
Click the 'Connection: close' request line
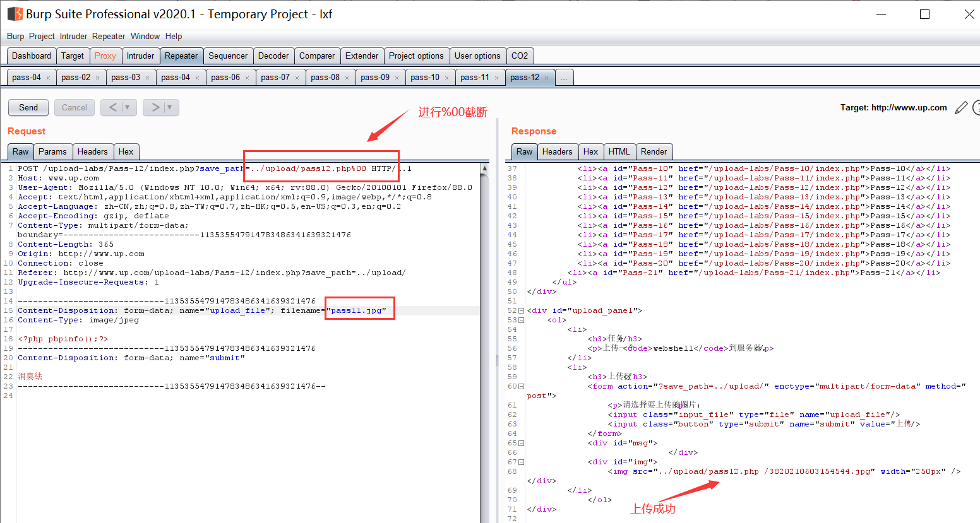(61, 263)
